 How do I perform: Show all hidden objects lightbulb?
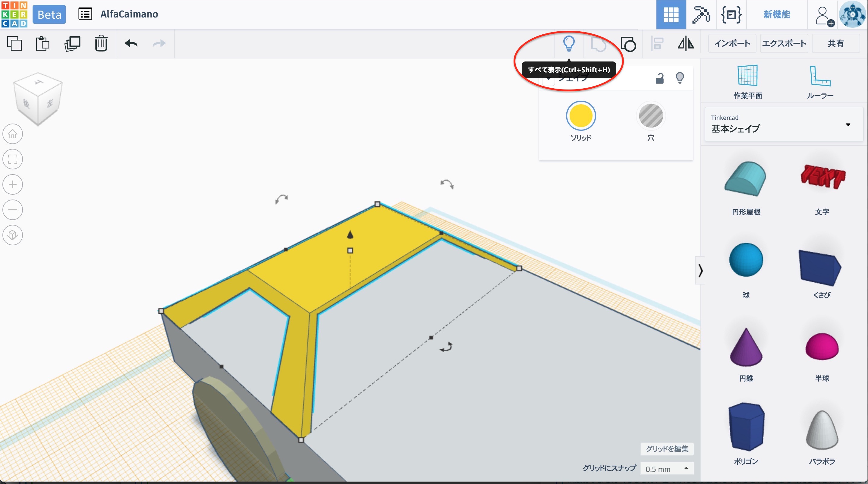tap(569, 43)
